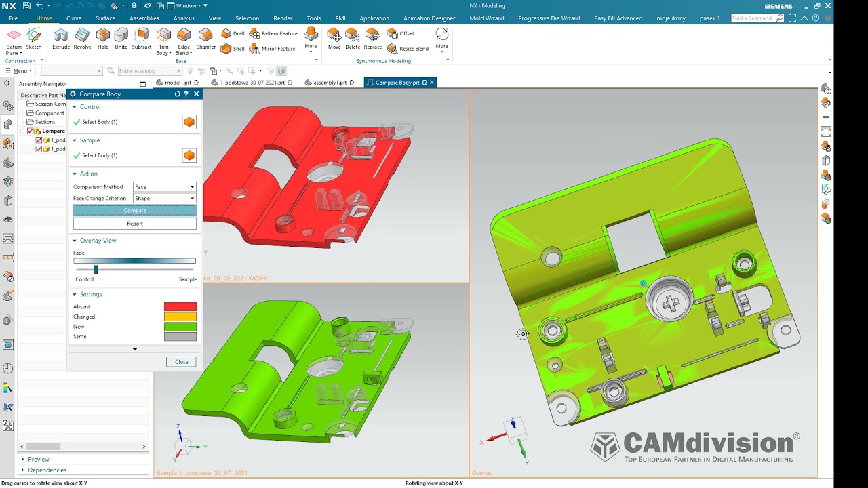Click the red Absent color swatch
This screenshot has height=488, width=868.
(180, 307)
